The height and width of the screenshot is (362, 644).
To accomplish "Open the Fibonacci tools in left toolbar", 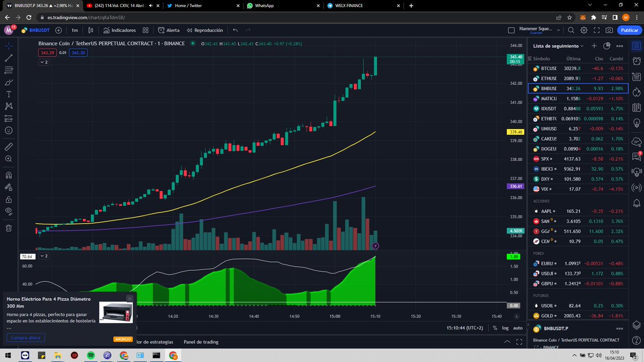I will pos(9,70).
